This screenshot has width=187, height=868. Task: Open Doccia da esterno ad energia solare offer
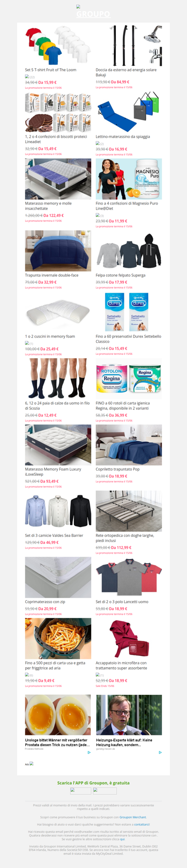(x=126, y=72)
